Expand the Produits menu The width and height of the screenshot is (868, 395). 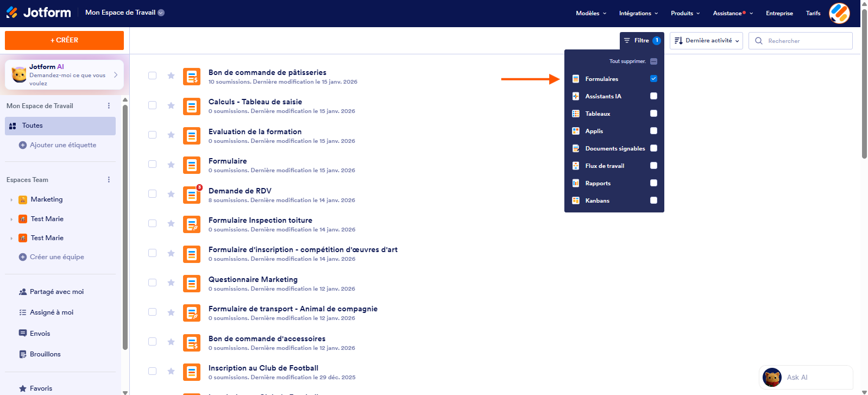[x=685, y=13]
